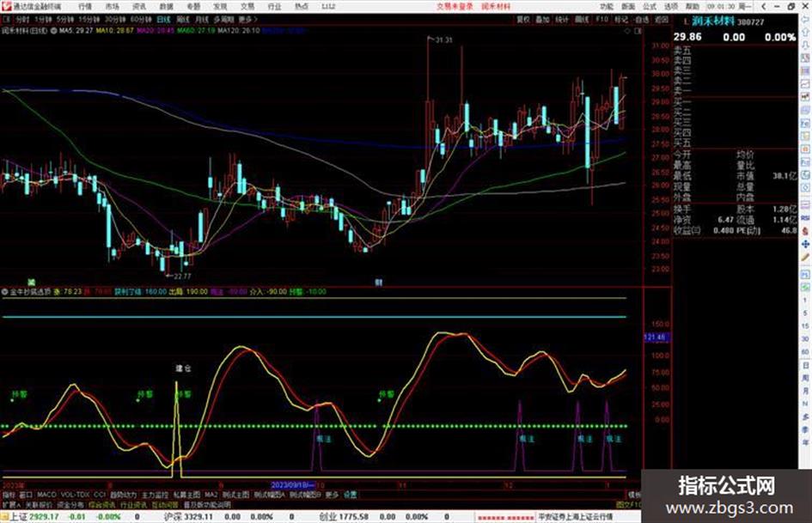Click the pencil draw icon in right sidebar

(805, 258)
